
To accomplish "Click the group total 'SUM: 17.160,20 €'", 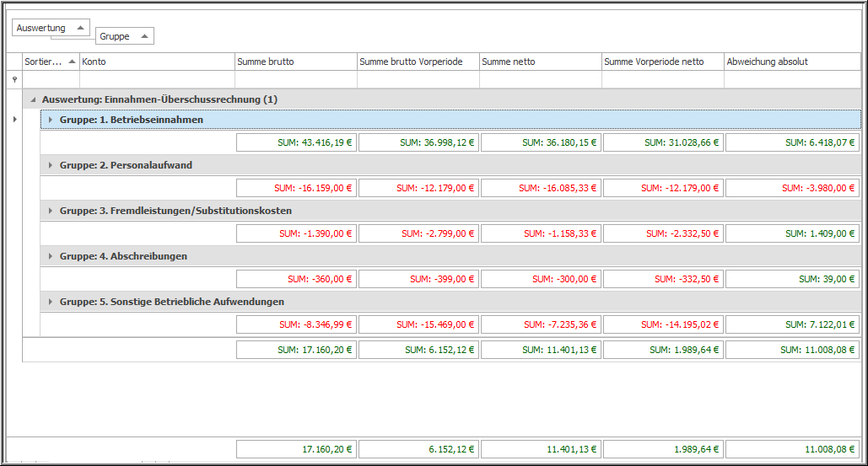I will [315, 350].
